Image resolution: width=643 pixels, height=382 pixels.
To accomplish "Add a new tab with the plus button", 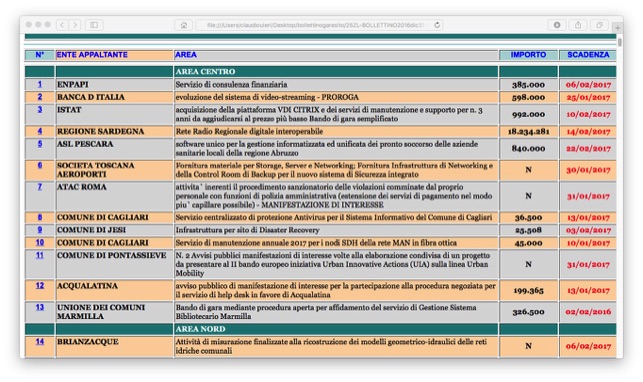I will (617, 27).
